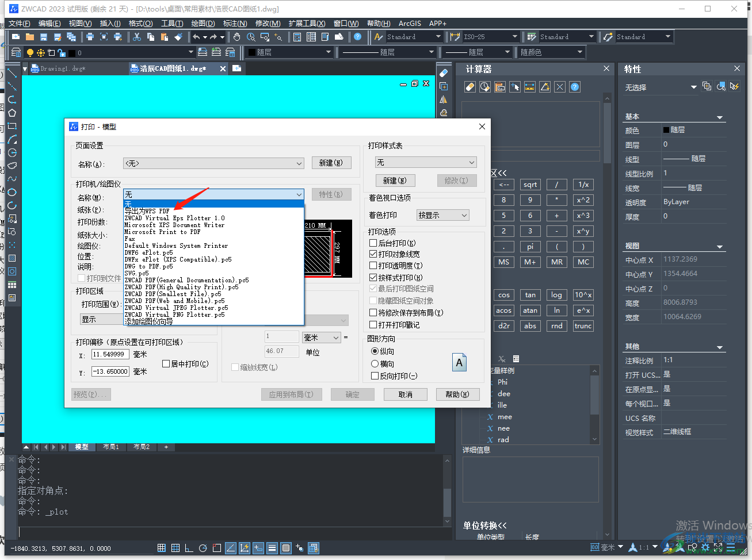Enable 后台打印 checkbox

pos(373,243)
